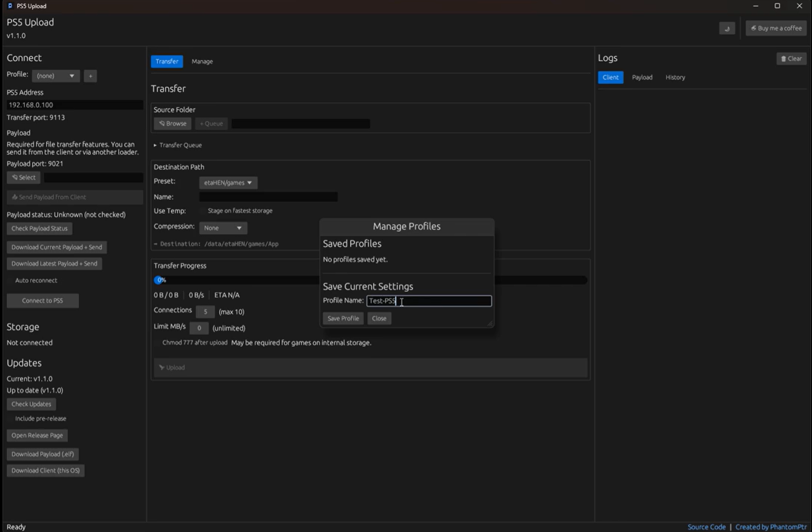Add a new profile with the plus button
Screen dimensions: 812x532
(90, 76)
